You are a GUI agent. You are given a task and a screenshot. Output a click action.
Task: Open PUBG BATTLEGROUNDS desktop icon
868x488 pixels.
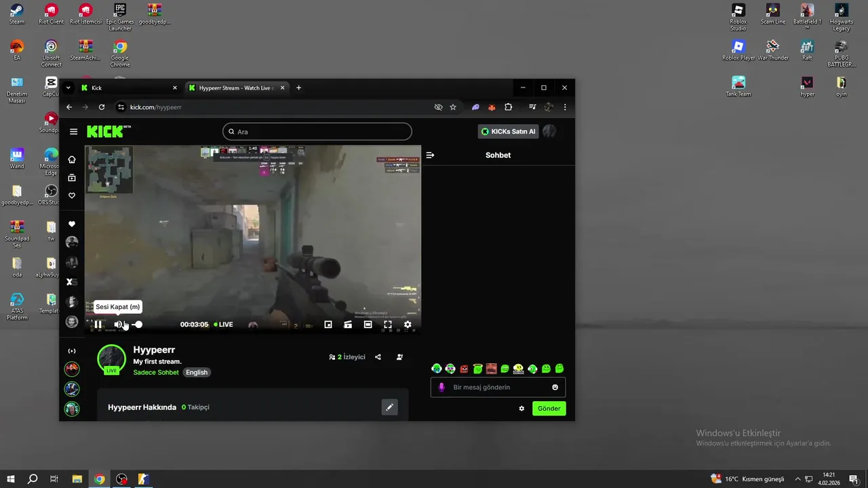click(841, 54)
